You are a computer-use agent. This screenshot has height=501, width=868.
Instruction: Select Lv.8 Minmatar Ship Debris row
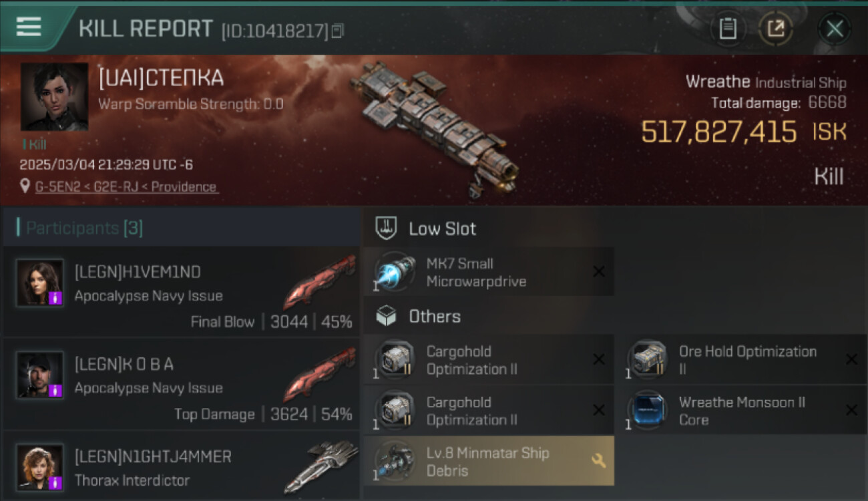(x=489, y=461)
